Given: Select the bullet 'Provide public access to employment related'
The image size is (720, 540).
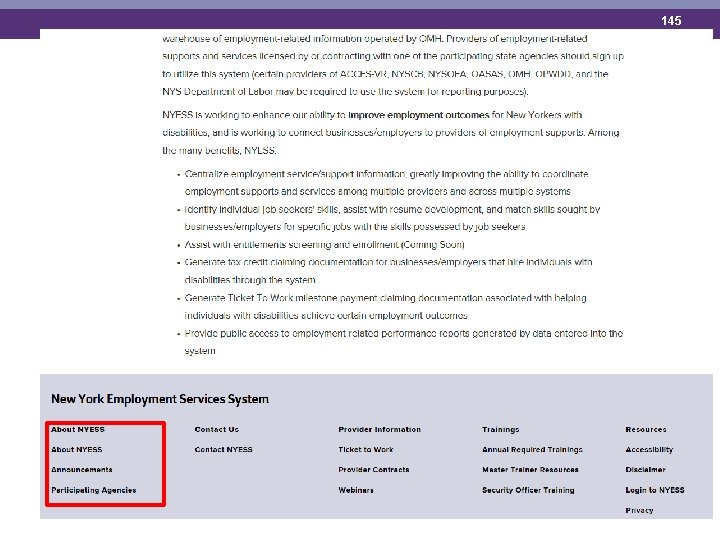Looking at the screenshot, I should point(404,342).
